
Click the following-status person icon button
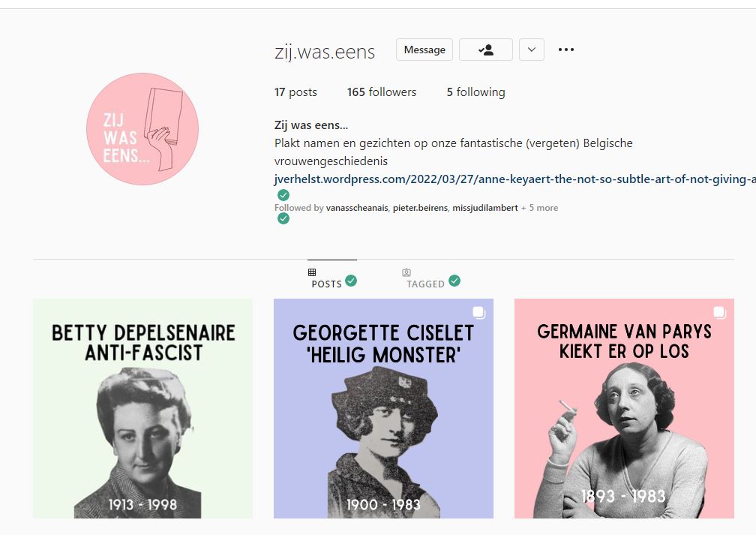tap(485, 50)
